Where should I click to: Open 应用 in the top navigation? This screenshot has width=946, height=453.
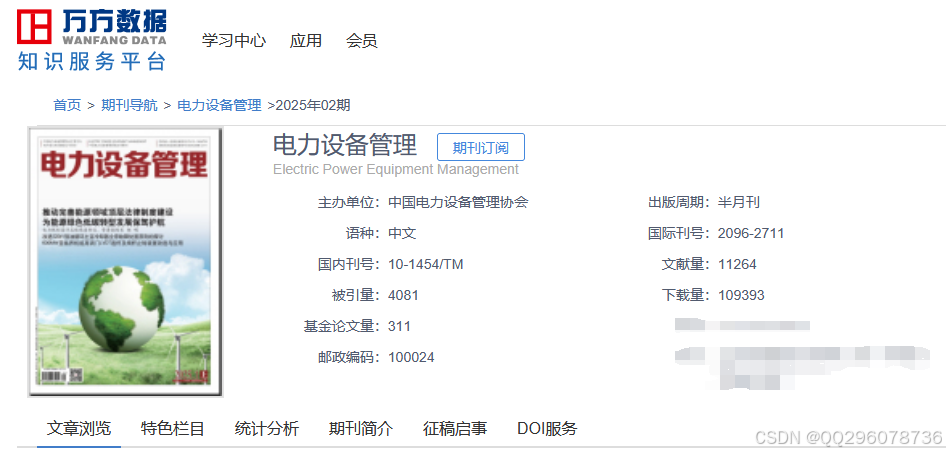pyautogui.click(x=305, y=41)
